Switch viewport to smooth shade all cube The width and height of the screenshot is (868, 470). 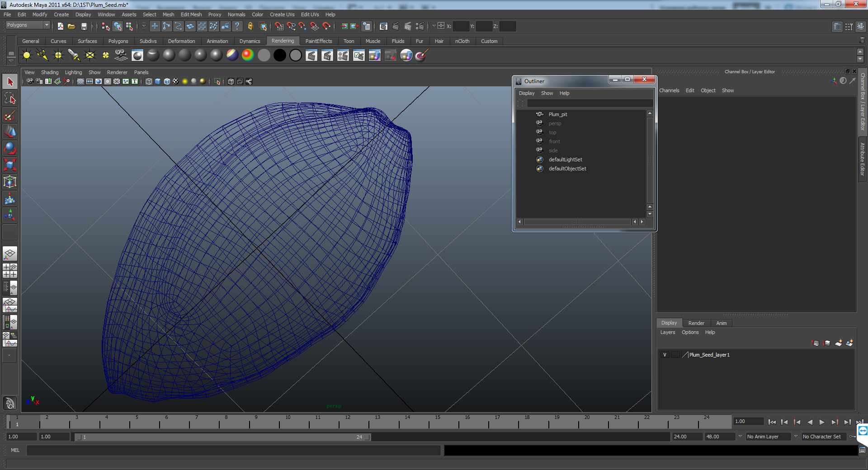point(158,81)
